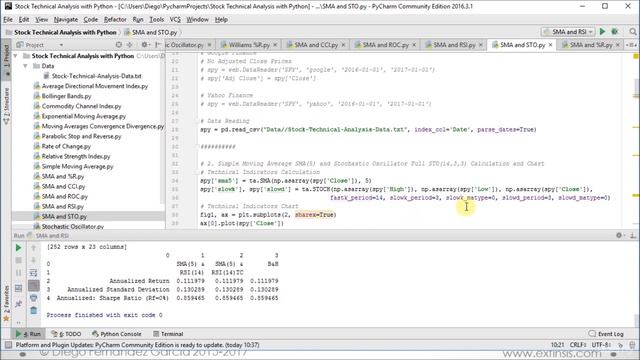This screenshot has width=640, height=360.
Task: Open the File menu
Action: (8, 19)
